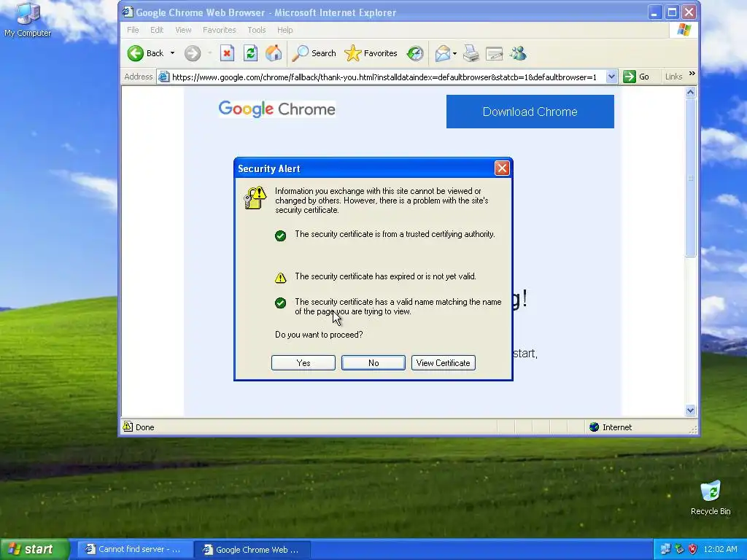Open the Windows Start button

point(34,549)
